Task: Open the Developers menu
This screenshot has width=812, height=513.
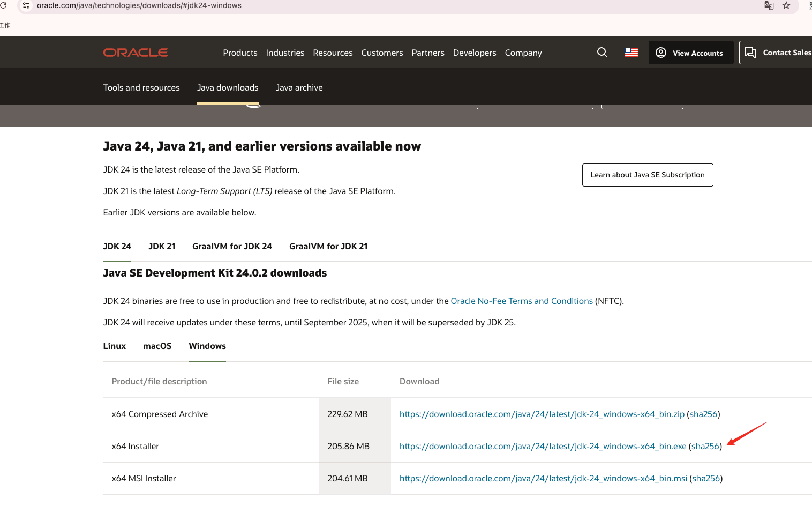Action: [x=475, y=53]
